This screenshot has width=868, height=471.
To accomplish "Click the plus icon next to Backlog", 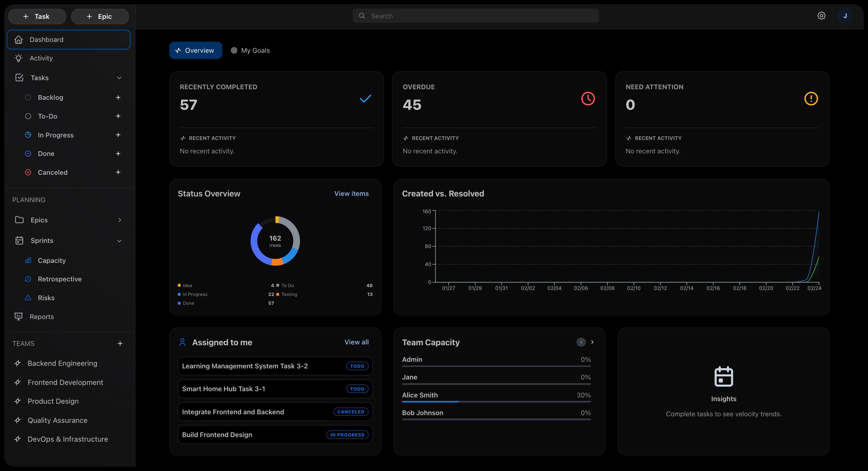I will 118,98.
